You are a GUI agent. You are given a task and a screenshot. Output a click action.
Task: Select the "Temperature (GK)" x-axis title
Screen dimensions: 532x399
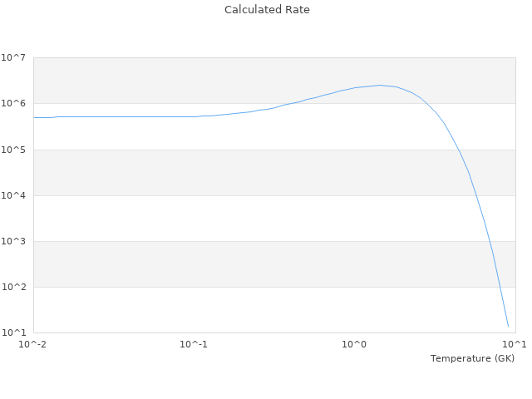(472, 358)
